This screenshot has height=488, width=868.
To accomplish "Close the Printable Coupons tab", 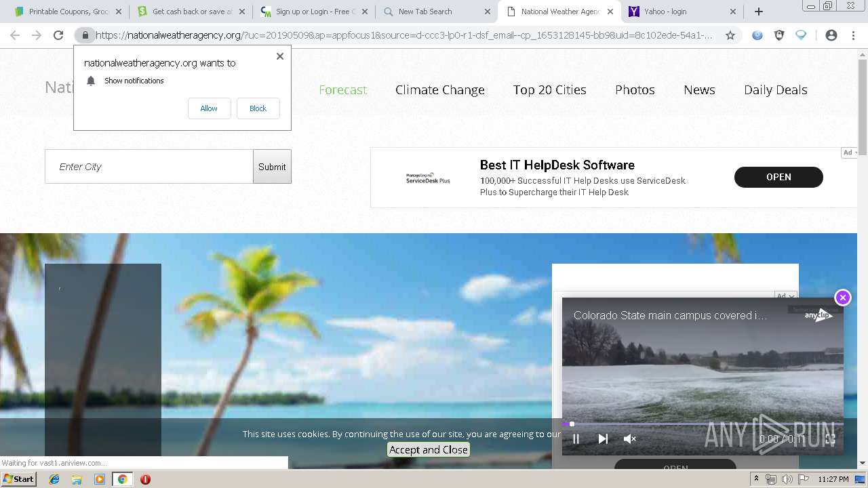I will [119, 12].
